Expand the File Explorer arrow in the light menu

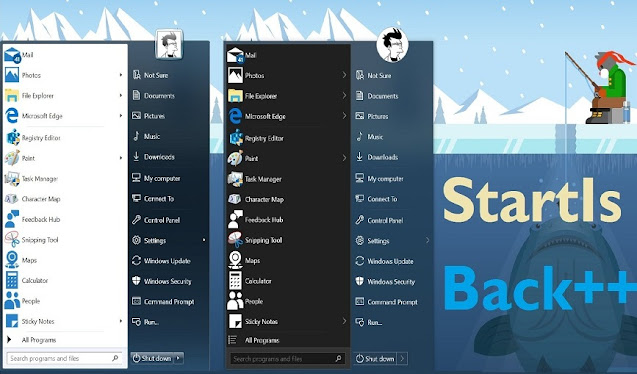click(x=121, y=95)
